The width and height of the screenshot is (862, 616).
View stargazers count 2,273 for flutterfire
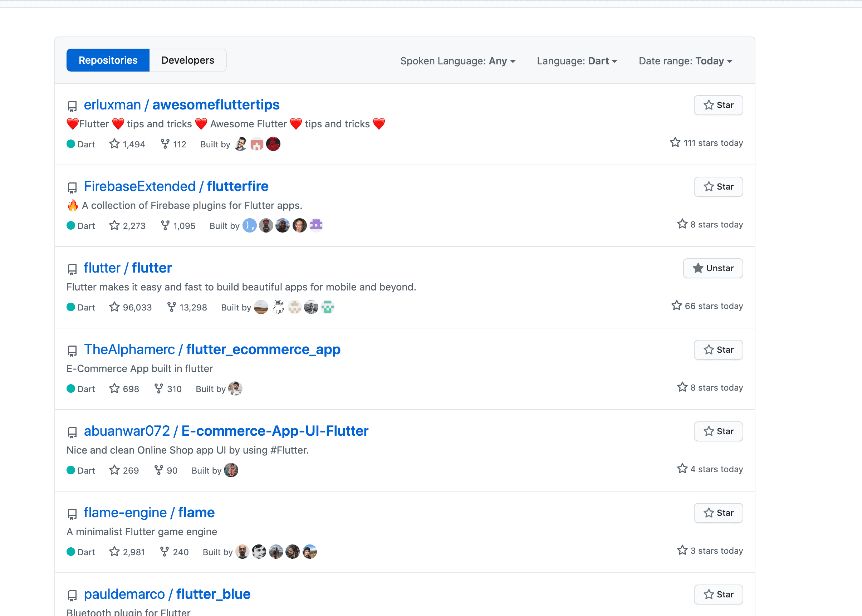pos(127,226)
